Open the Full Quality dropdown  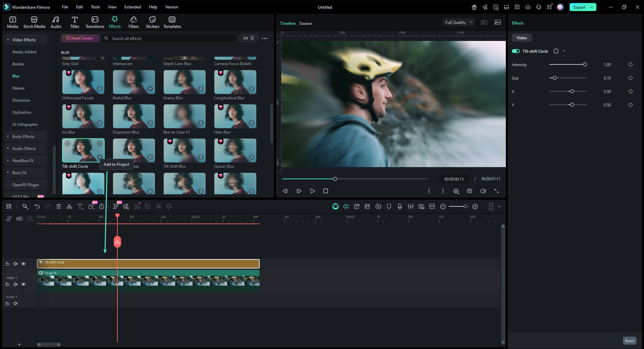458,22
